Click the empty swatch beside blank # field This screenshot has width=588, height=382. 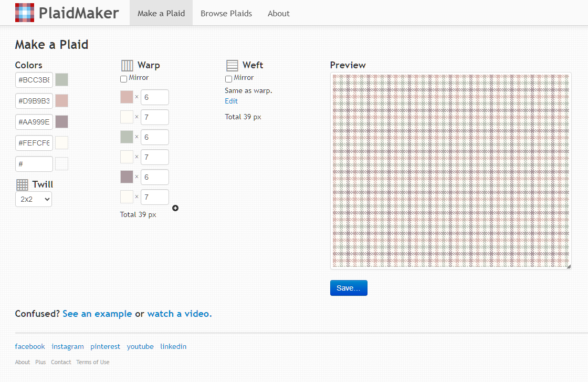pyautogui.click(x=62, y=164)
